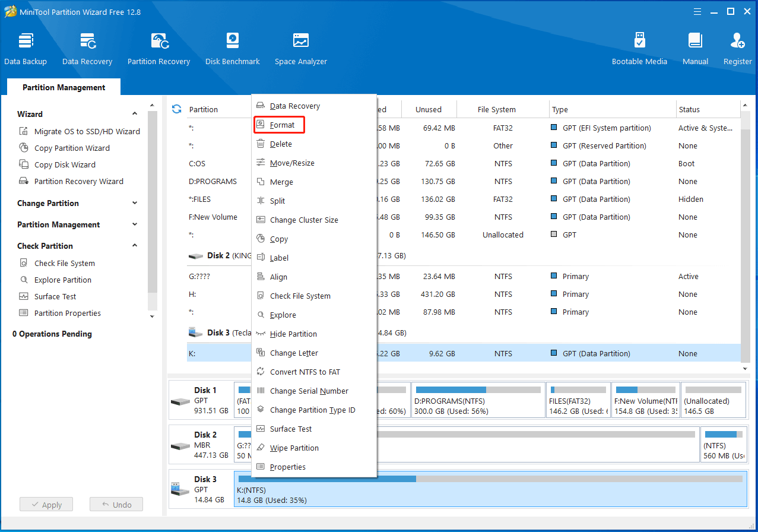Screen dimensions: 758x532
Task: Refresh the partition list
Action: click(176, 109)
